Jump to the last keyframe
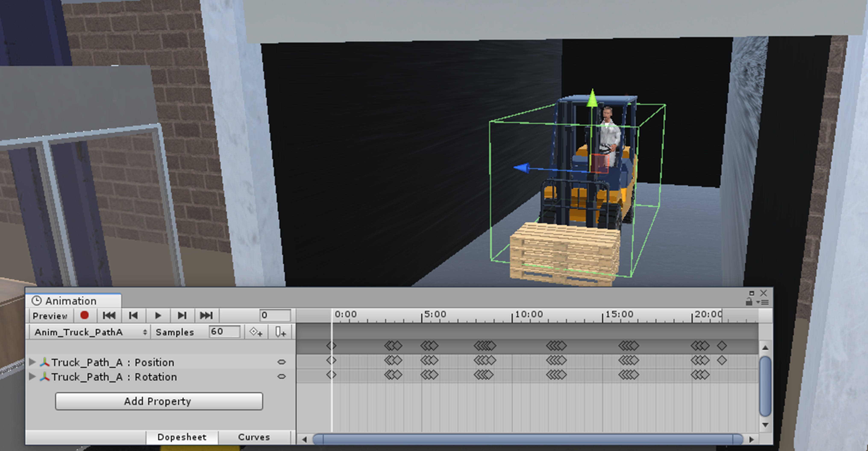The width and height of the screenshot is (868, 451). click(206, 316)
